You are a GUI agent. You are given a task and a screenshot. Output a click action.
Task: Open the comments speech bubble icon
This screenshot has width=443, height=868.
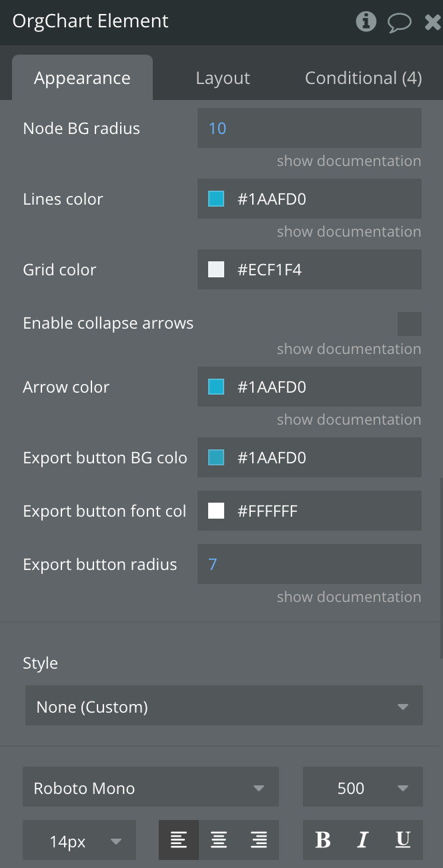click(400, 22)
